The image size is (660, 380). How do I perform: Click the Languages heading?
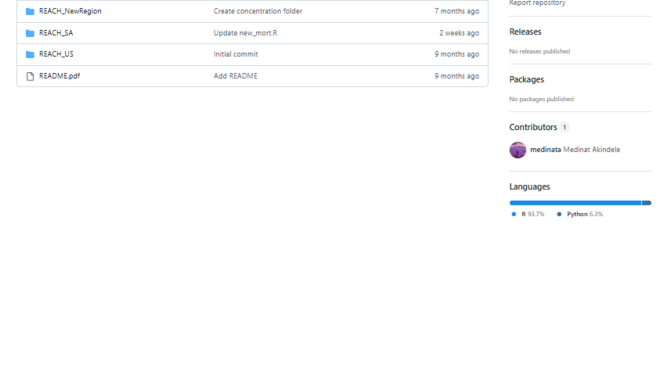[530, 187]
